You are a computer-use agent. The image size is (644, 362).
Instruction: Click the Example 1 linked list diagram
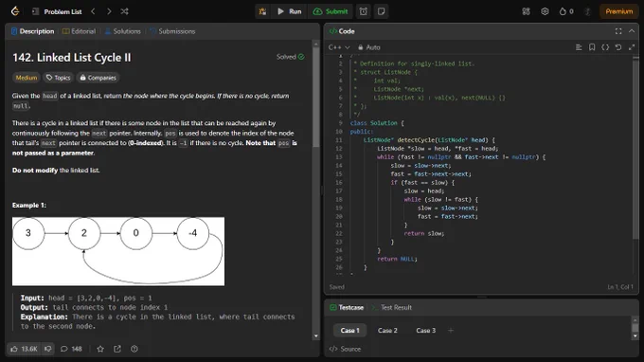point(118,251)
